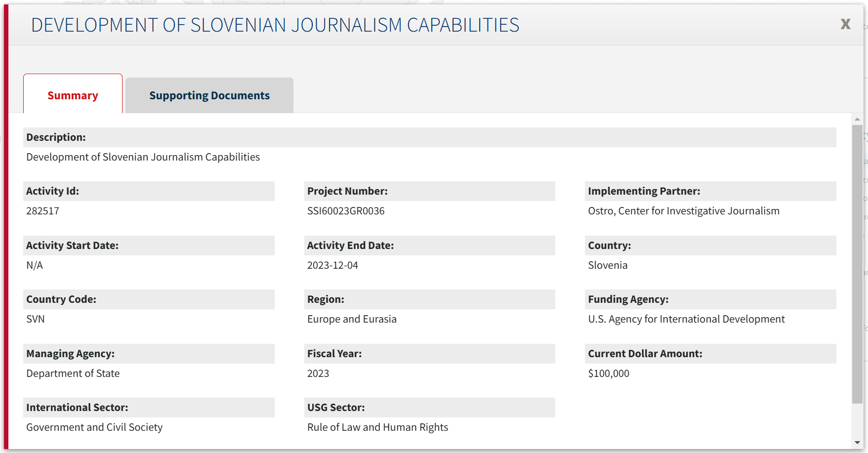The width and height of the screenshot is (868, 453).
Task: Click the U.S. Agency for International Development text
Action: point(686,319)
